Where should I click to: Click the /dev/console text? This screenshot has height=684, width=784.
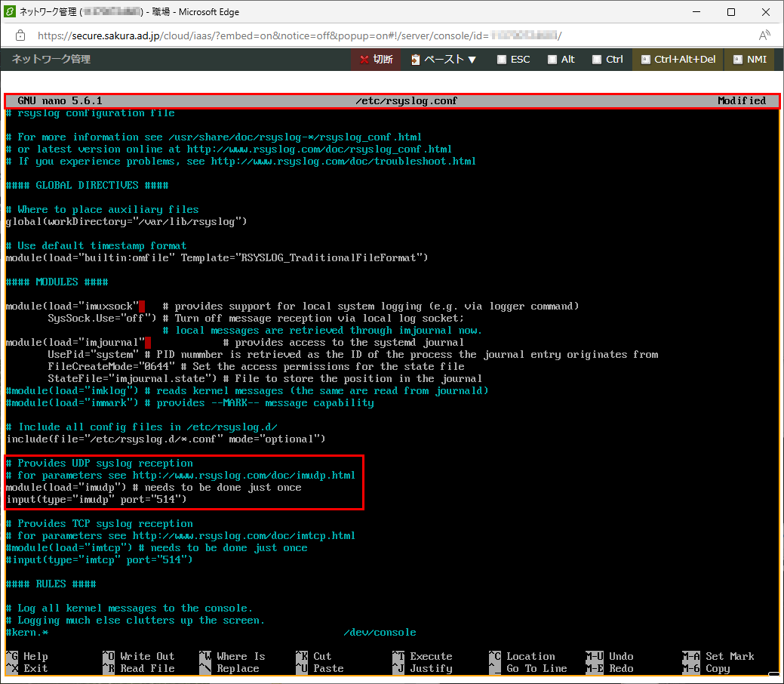click(380, 633)
